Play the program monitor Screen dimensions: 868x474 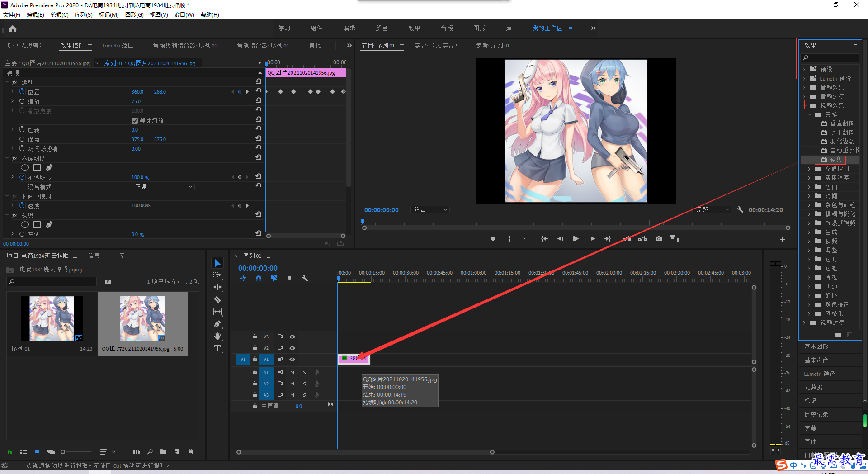tap(576, 239)
